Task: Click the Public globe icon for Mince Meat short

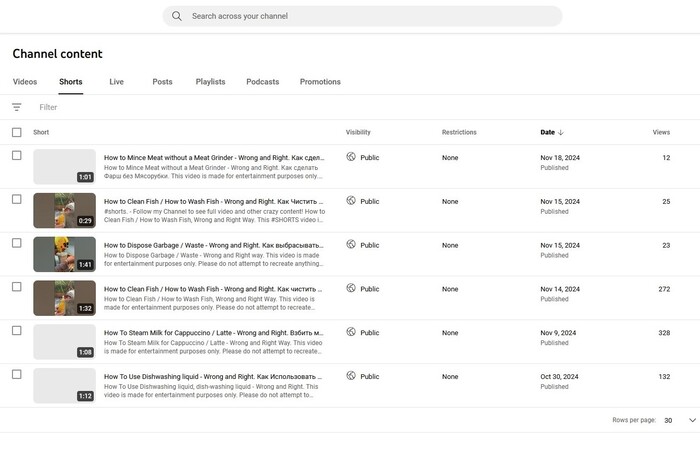Action: 351,157
